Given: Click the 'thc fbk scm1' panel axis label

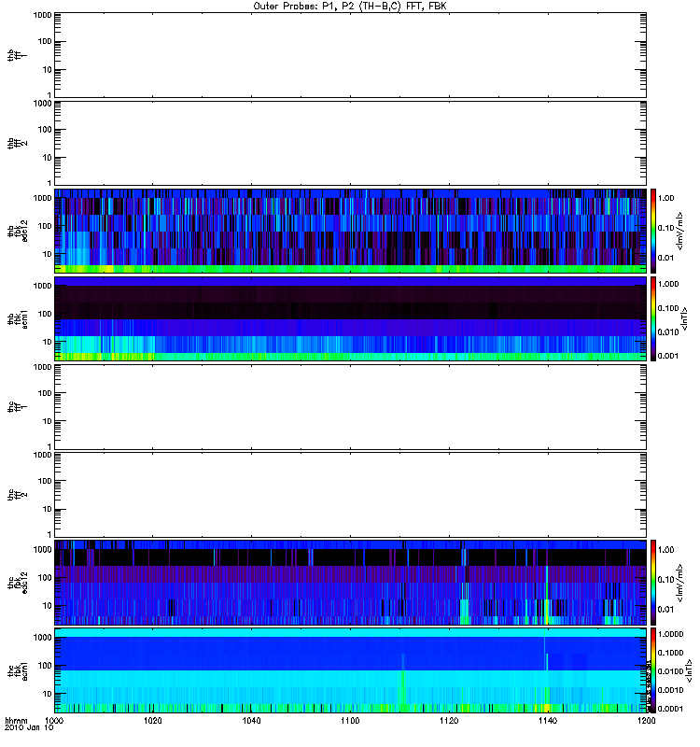Looking at the screenshot, I should point(17,670).
